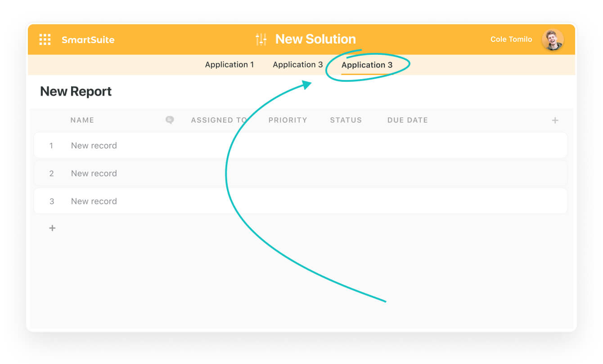This screenshot has height=364, width=603.
Task: Click the Cole Tomilo user name
Action: tap(511, 40)
